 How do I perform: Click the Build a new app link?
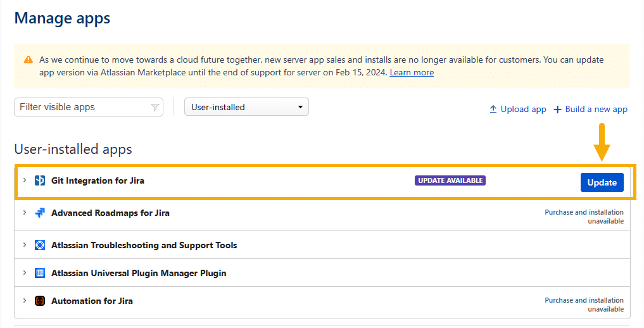coord(596,109)
